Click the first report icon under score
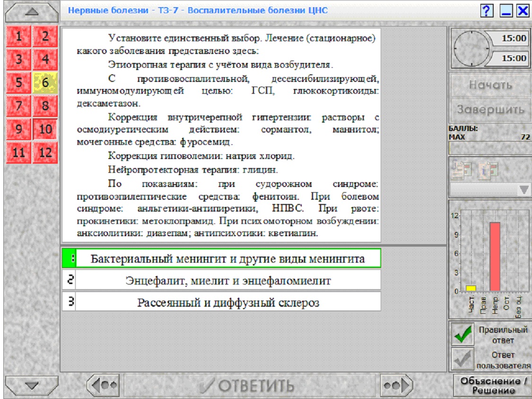Image resolution: width=532 pixels, height=399 pixels. tap(462, 169)
